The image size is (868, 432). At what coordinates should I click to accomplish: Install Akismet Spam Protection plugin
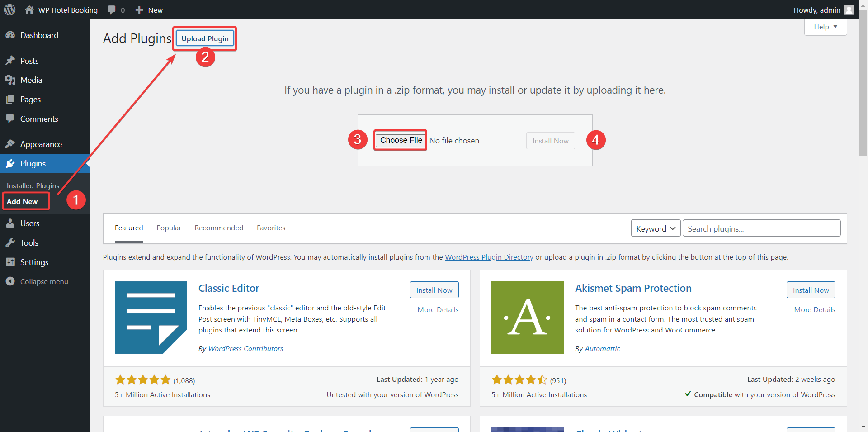coord(811,290)
